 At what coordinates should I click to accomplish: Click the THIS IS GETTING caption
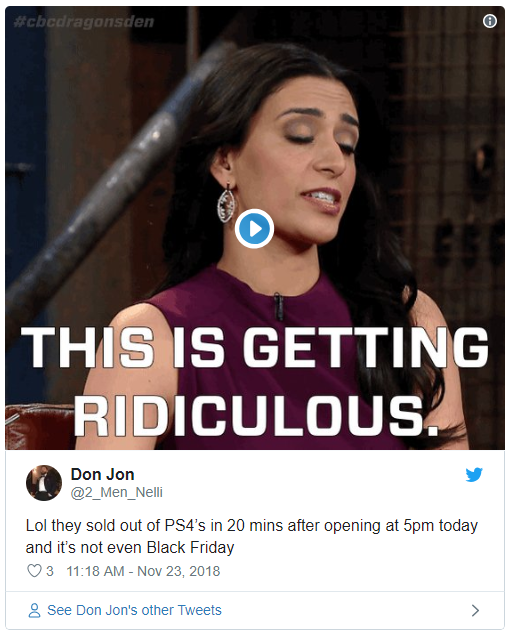pos(255,347)
